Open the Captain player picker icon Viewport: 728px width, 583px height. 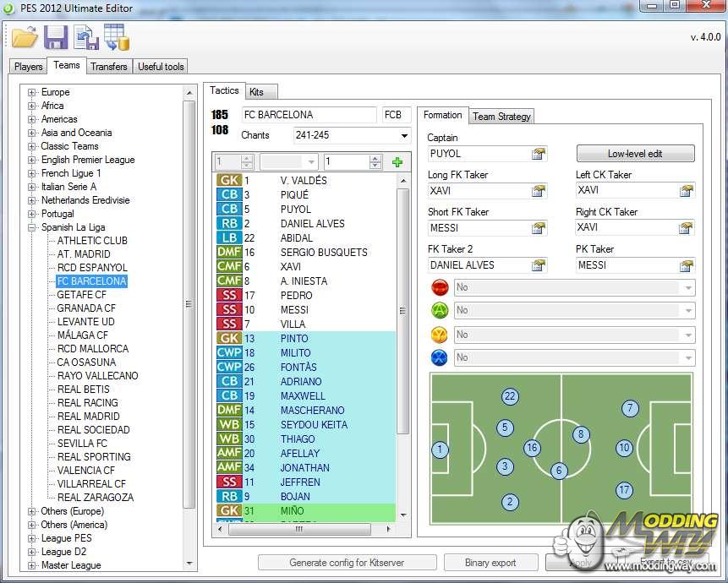pos(538,154)
